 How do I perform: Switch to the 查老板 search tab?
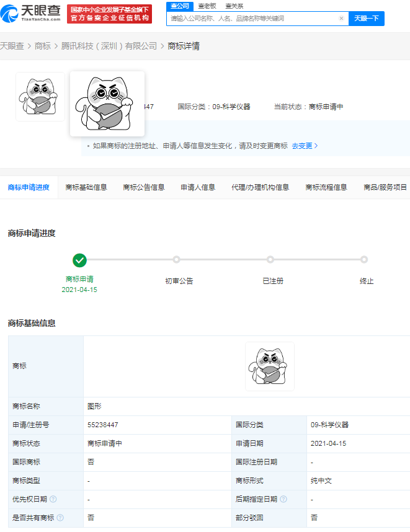(x=207, y=6)
